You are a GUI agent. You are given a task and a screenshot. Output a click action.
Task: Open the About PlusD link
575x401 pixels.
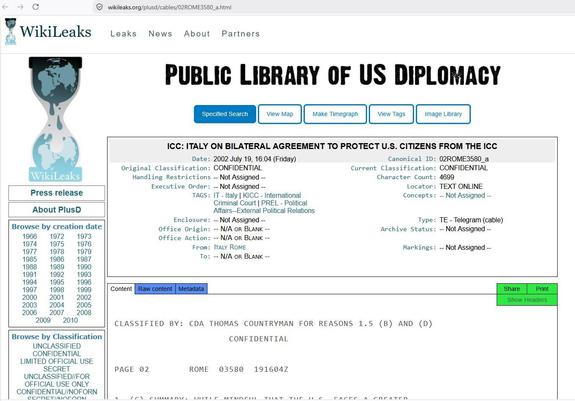(56, 210)
